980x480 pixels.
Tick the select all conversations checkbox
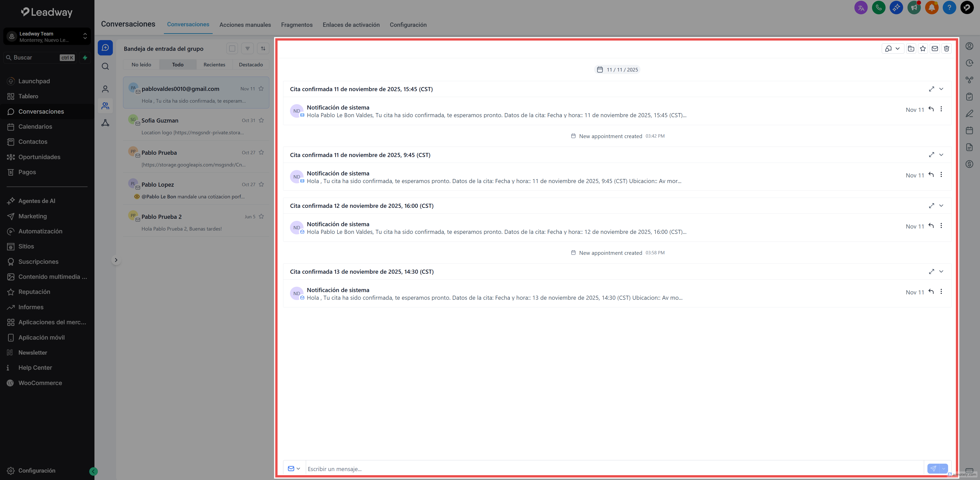232,48
